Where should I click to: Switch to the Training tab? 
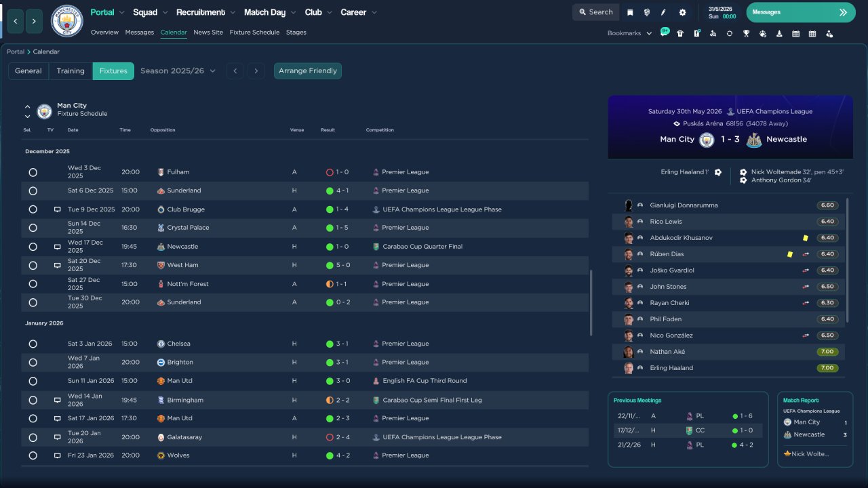point(71,71)
